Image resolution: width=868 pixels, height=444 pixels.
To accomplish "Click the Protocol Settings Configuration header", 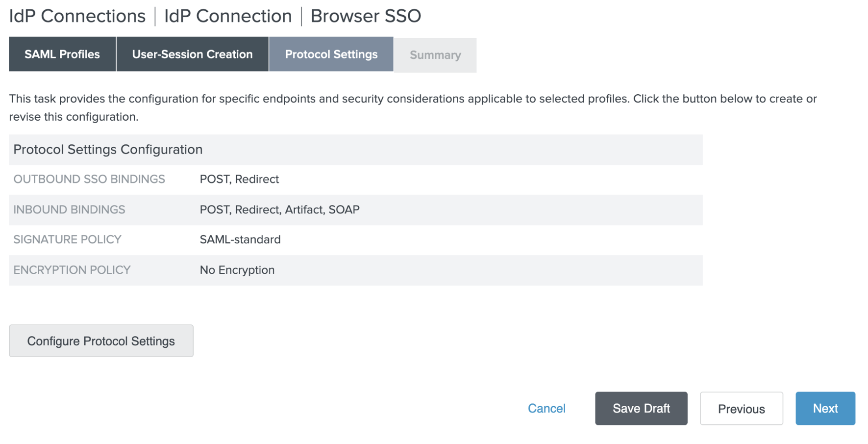I will pos(108,150).
